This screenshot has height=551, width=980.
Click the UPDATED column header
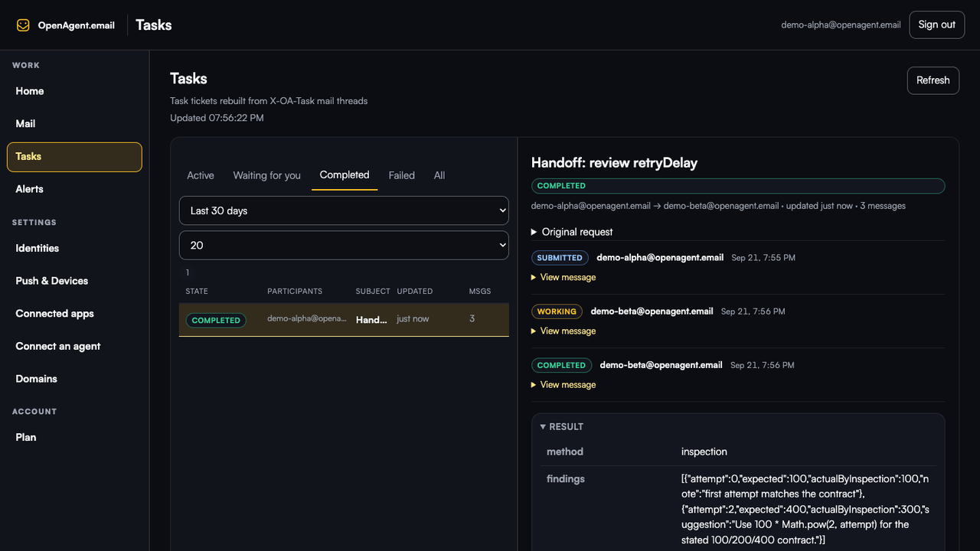(x=415, y=292)
